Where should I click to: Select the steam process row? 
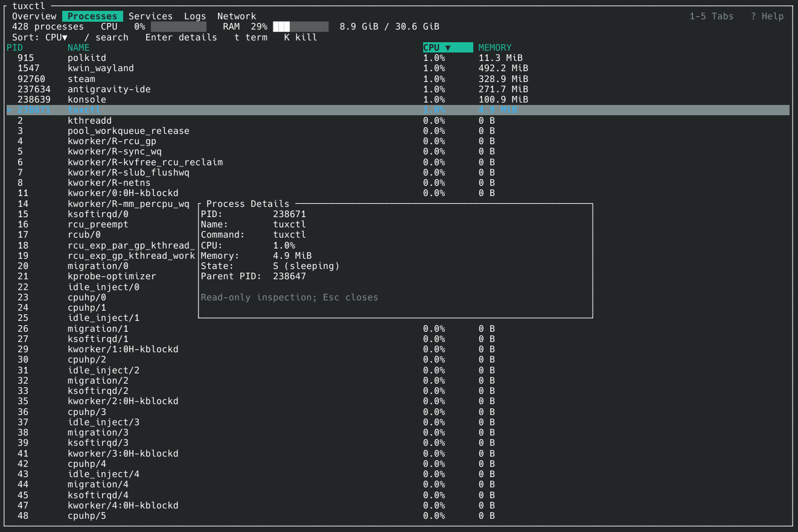click(x=398, y=79)
